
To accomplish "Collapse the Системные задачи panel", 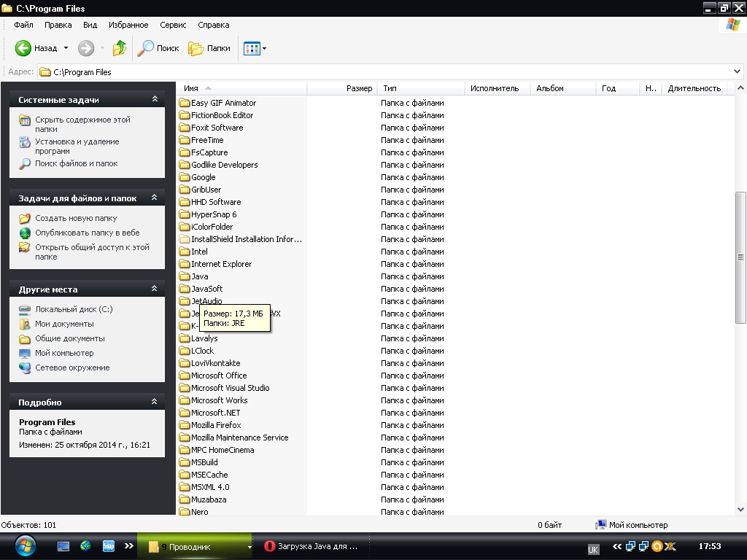I will tap(155, 99).
